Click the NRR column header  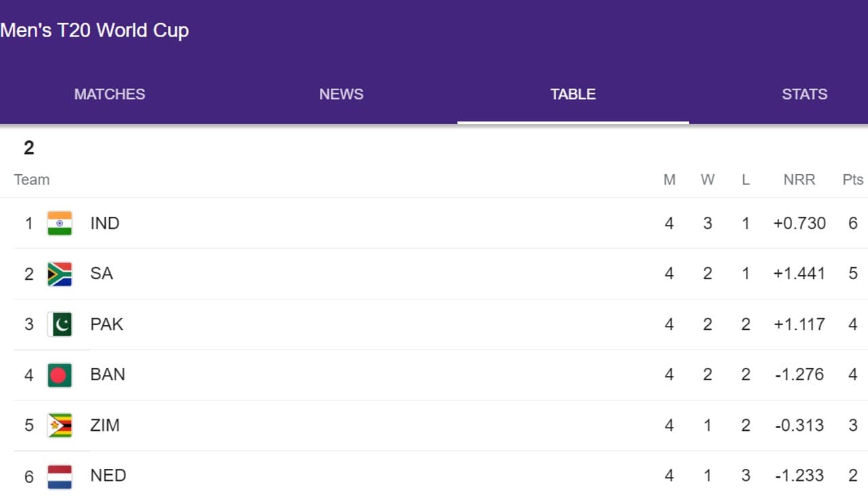[799, 180]
